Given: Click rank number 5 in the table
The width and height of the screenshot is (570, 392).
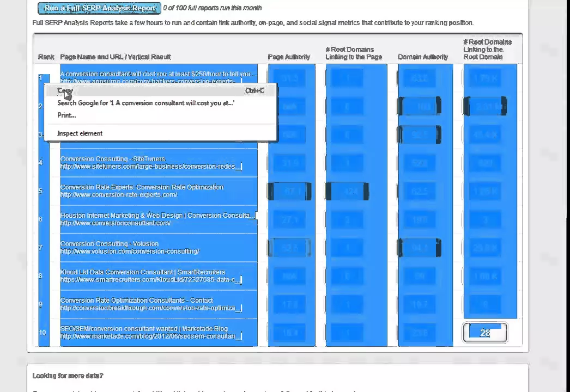Looking at the screenshot, I should tap(40, 191).
